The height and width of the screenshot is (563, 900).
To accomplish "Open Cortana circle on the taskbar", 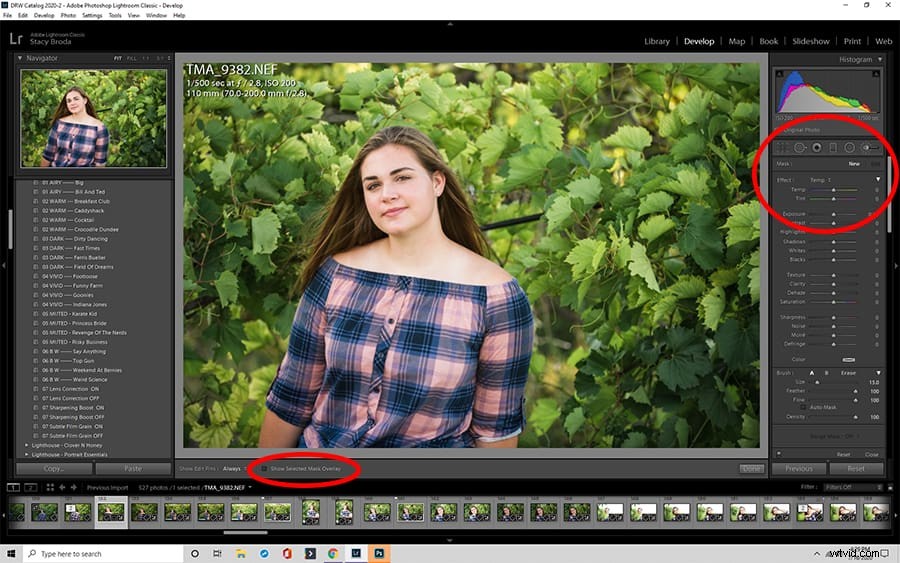I will point(195,554).
